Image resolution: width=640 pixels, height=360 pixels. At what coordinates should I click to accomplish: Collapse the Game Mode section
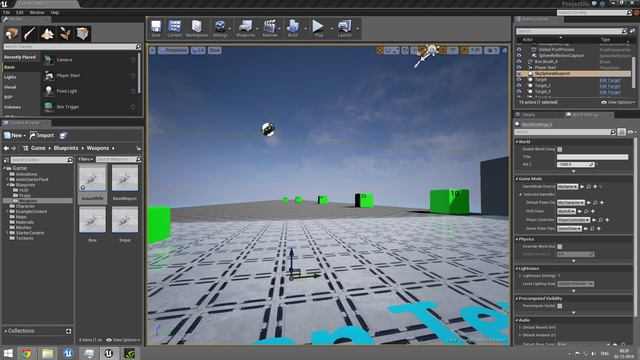click(x=517, y=179)
